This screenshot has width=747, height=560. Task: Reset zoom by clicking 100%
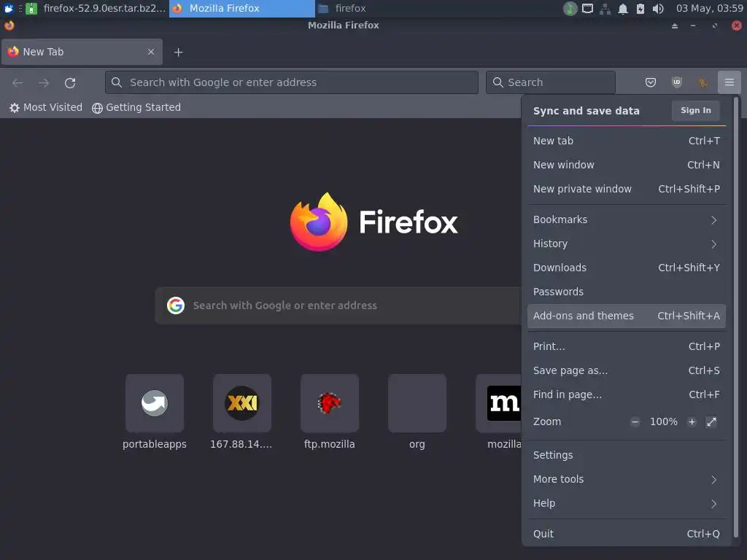(x=663, y=422)
